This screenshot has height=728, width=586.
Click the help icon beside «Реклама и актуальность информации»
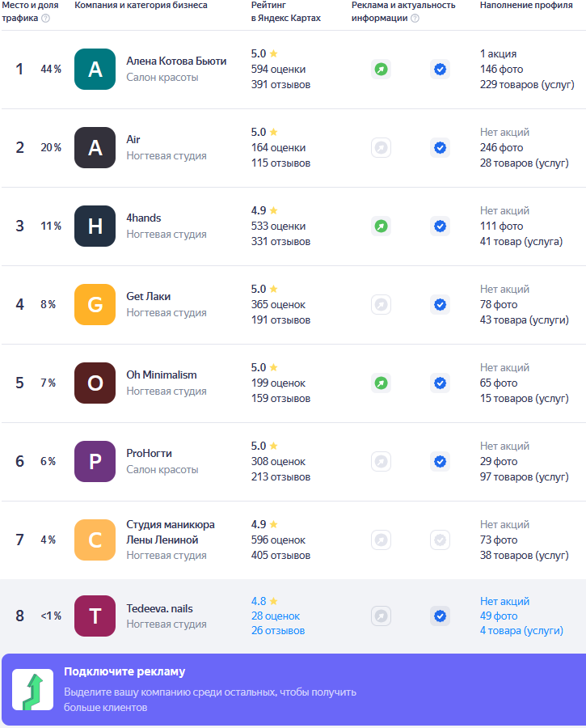pyautogui.click(x=415, y=19)
